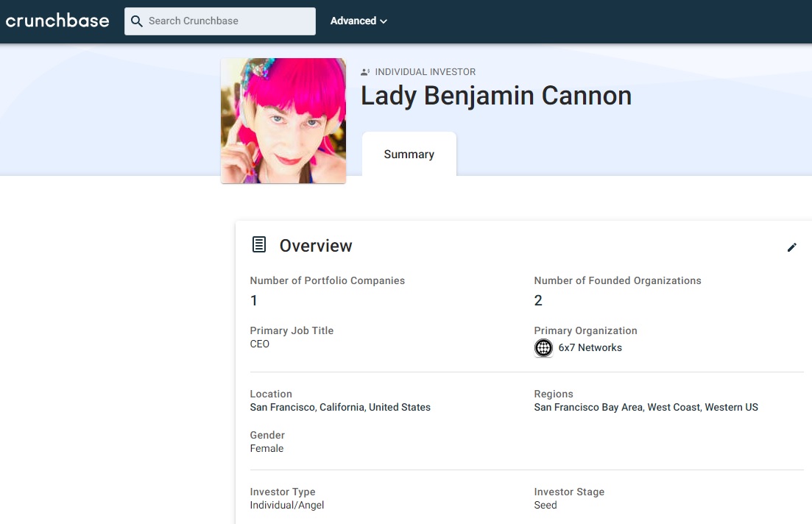Click the portfolio companies count 1
Viewport: 812px width, 524px height.
pos(254,300)
